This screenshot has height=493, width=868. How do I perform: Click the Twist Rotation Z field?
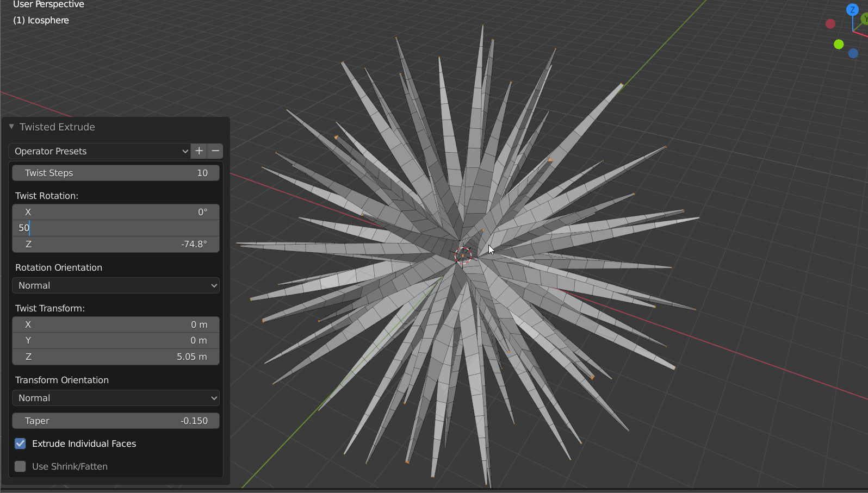coord(116,244)
